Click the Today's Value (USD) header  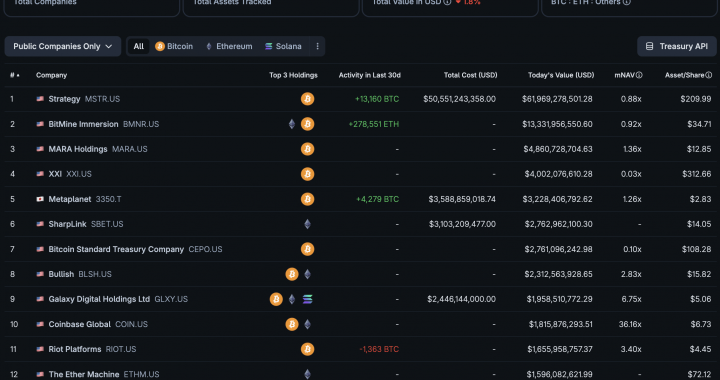(561, 75)
